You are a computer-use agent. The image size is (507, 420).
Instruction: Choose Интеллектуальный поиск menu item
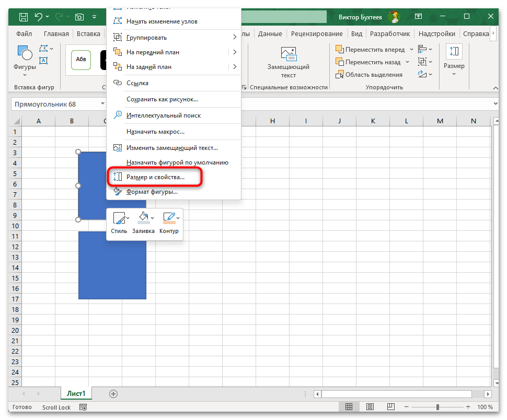click(x=174, y=115)
